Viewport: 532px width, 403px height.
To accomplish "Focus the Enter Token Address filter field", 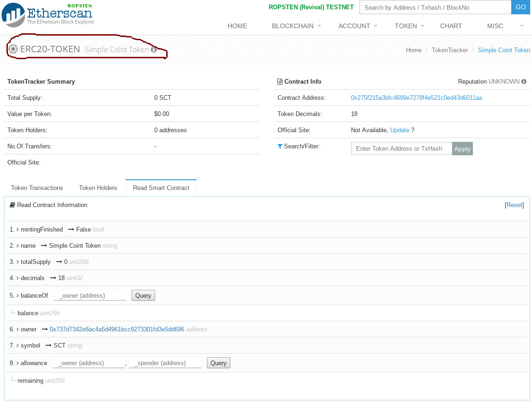I will pos(401,149).
